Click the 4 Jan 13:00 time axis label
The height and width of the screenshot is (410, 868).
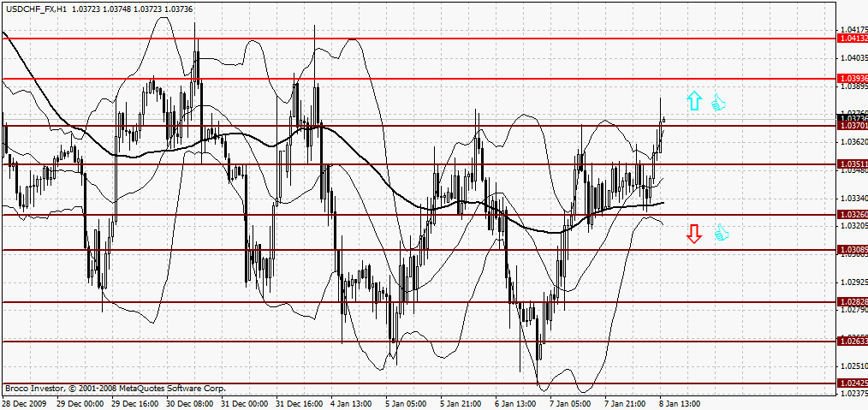pyautogui.click(x=352, y=404)
